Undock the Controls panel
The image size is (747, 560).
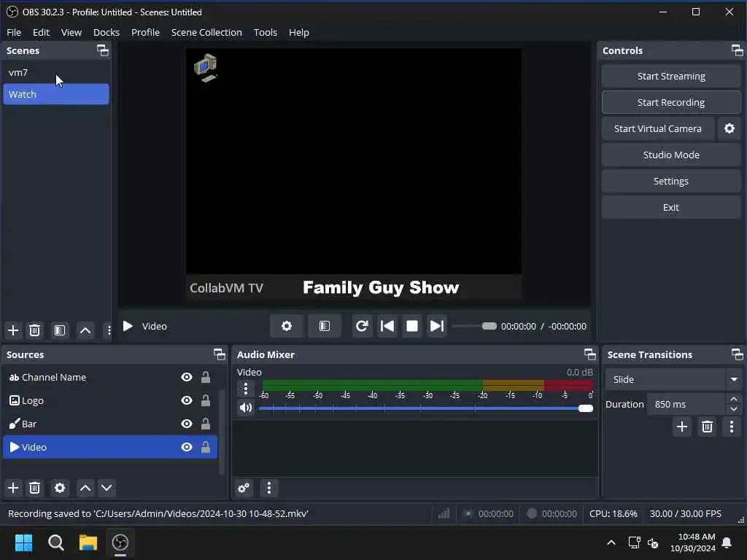(737, 50)
